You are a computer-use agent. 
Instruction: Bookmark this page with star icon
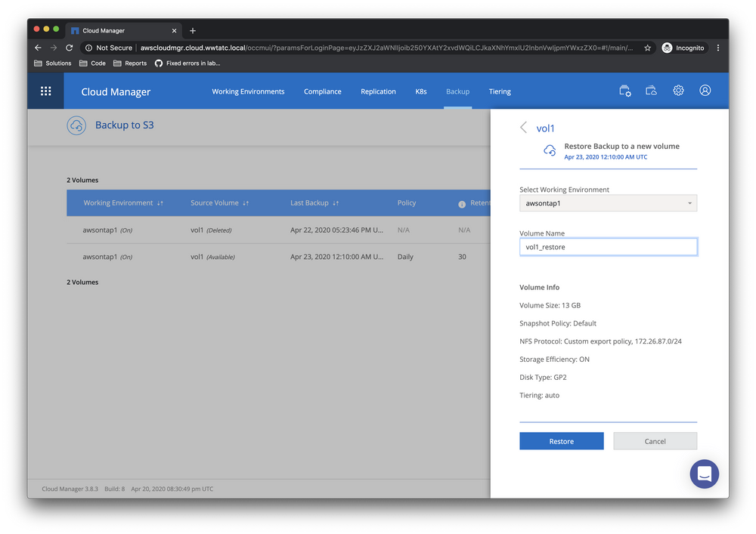click(647, 48)
